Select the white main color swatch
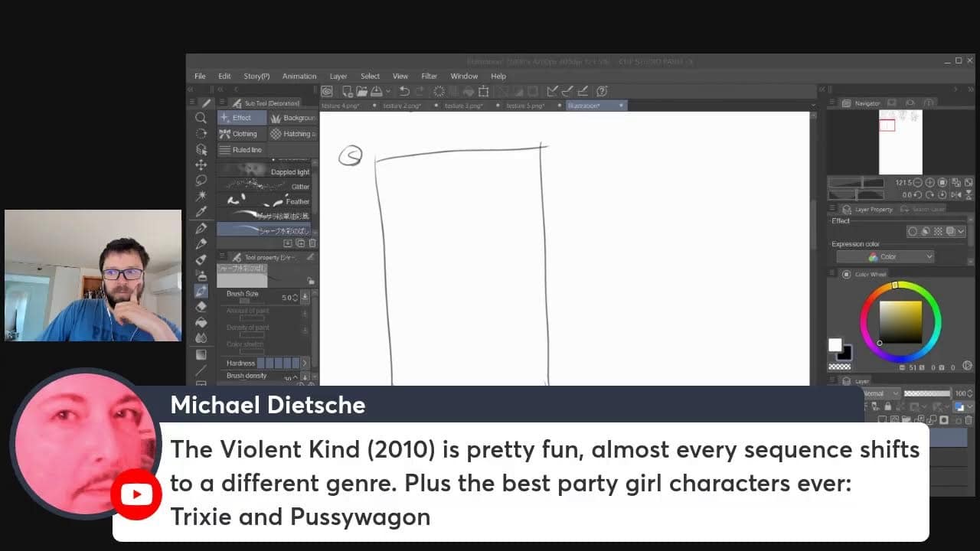Image resolution: width=980 pixels, height=551 pixels. point(835,345)
